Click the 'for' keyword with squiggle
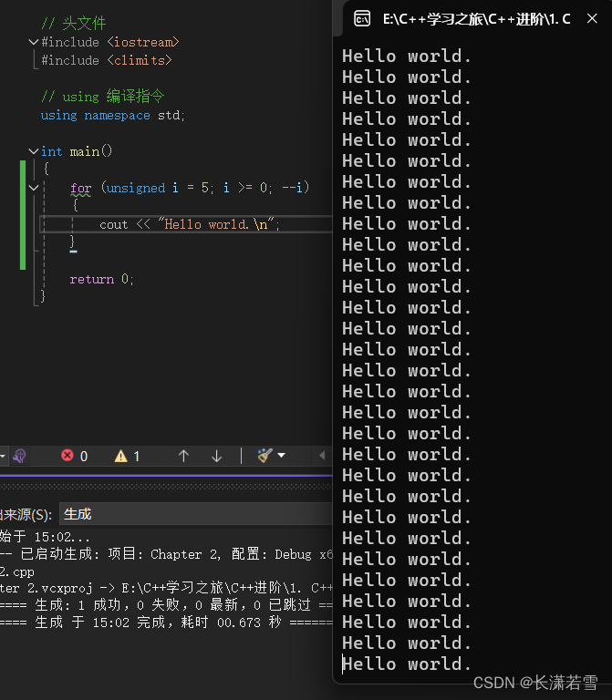Screen dimensions: 612x700 coord(81,188)
